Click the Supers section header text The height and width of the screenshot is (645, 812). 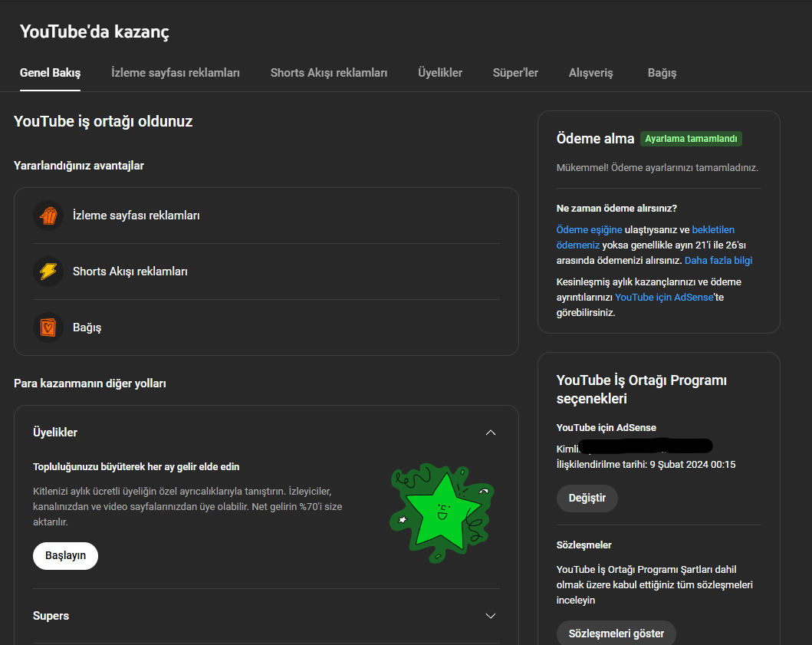point(51,616)
